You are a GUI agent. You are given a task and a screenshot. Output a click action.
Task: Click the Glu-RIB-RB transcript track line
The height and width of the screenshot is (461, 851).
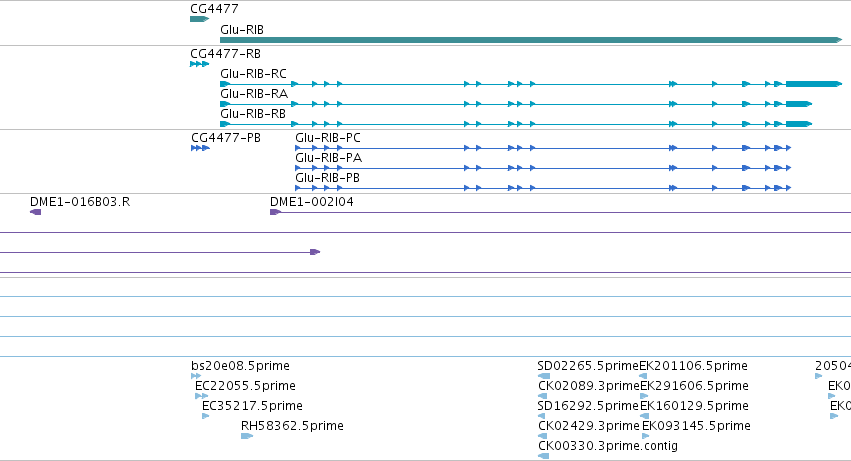[516, 124]
